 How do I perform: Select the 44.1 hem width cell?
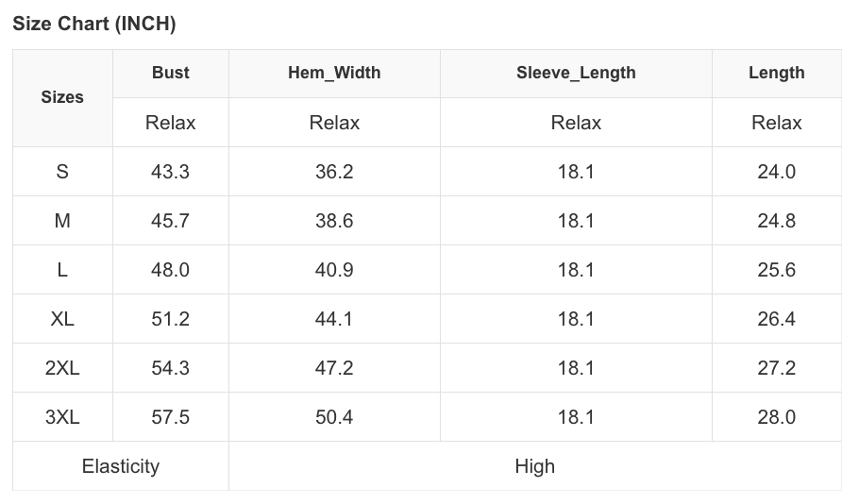click(x=334, y=319)
